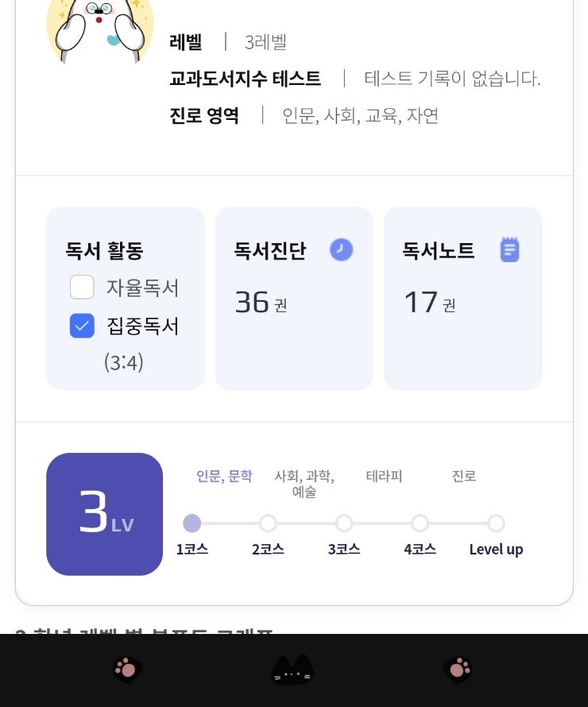The image size is (588, 707).
Task: Uncheck the 집중독서 checkbox
Action: [82, 326]
